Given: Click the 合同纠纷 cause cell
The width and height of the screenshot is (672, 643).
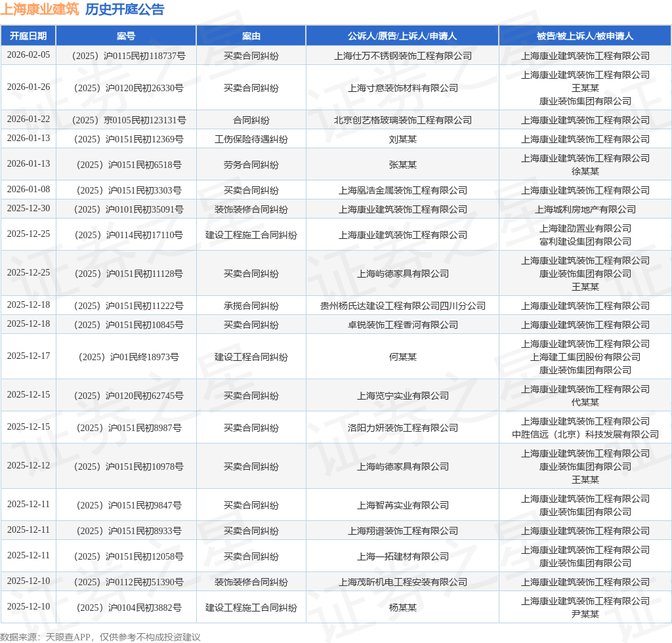Looking at the screenshot, I should [x=251, y=120].
